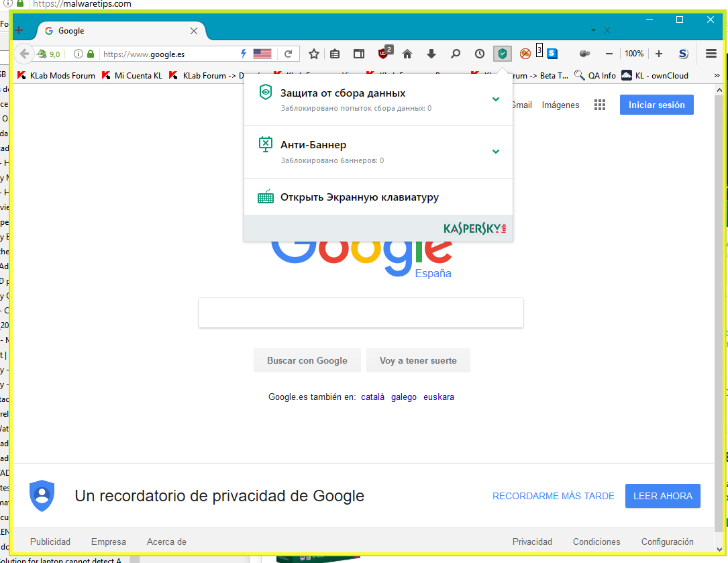Reload the page with refresh arrow
728x563 pixels.
pos(288,54)
